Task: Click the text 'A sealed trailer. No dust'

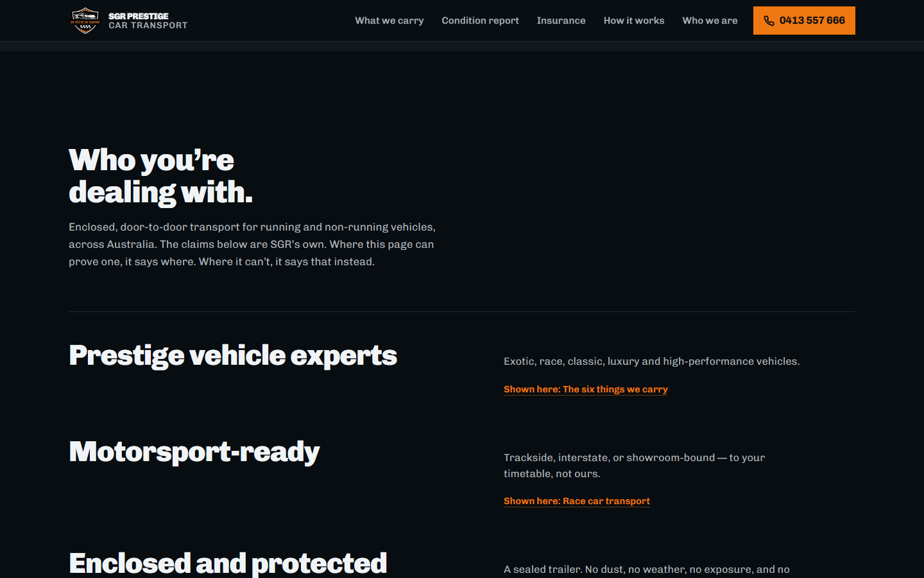Action: point(647,570)
